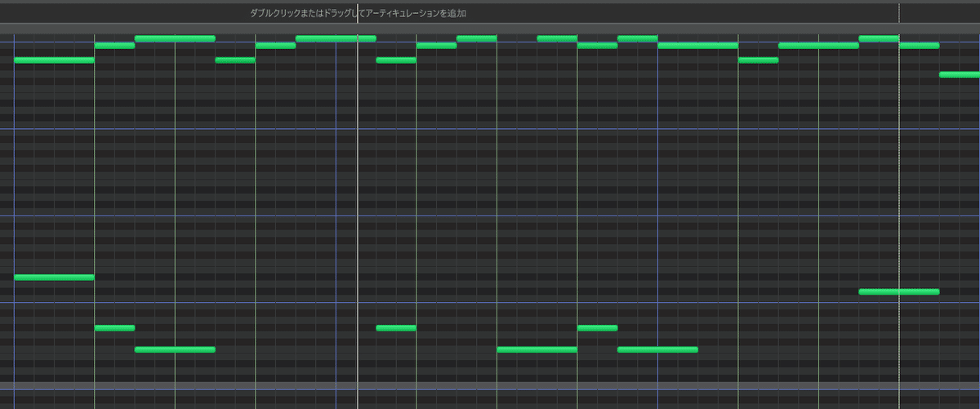The image size is (980, 409).
Task: Click the articulation lane hint text ダブルクリックまたはドラッグしてアーティキュレーションを追加
Action: (x=358, y=14)
